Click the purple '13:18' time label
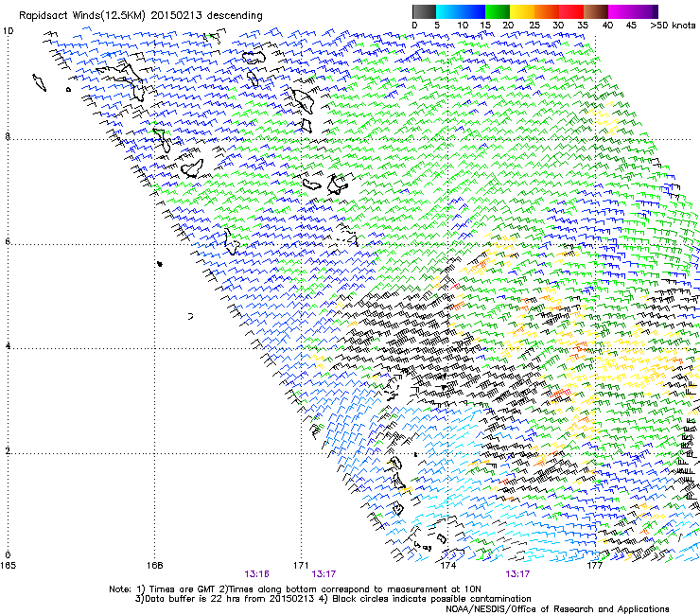This screenshot has width=700, height=615. (256, 574)
